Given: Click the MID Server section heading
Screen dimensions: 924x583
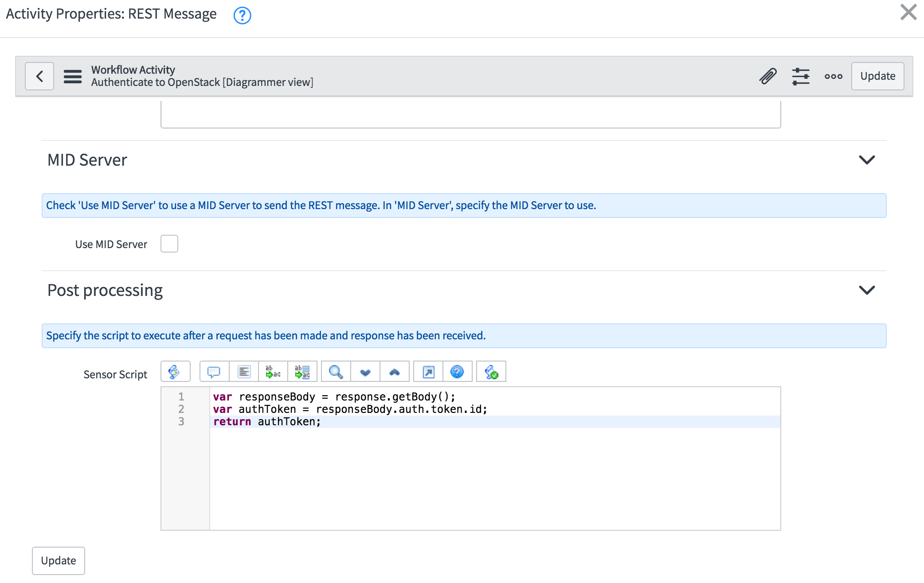Looking at the screenshot, I should pyautogui.click(x=87, y=160).
